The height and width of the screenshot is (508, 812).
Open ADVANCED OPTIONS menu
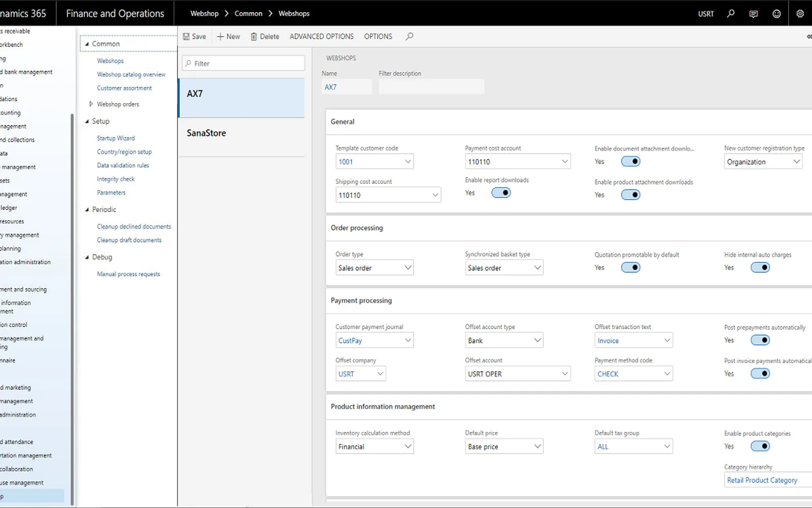point(322,37)
